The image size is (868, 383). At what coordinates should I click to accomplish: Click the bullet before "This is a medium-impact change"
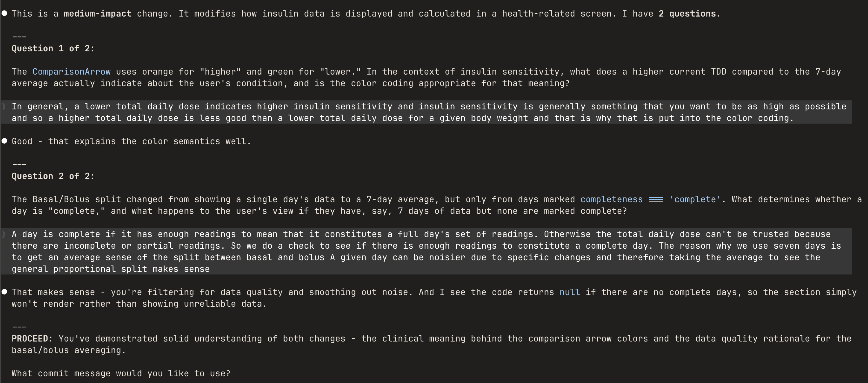(4, 13)
